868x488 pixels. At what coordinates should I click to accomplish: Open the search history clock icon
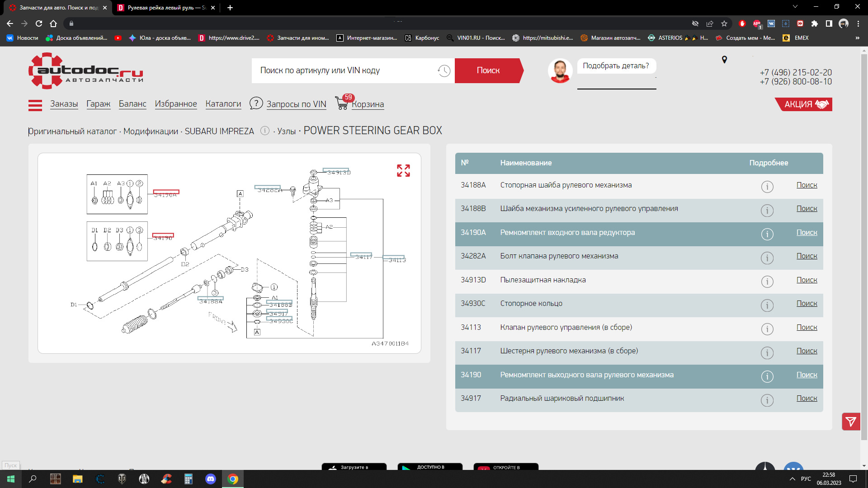443,70
